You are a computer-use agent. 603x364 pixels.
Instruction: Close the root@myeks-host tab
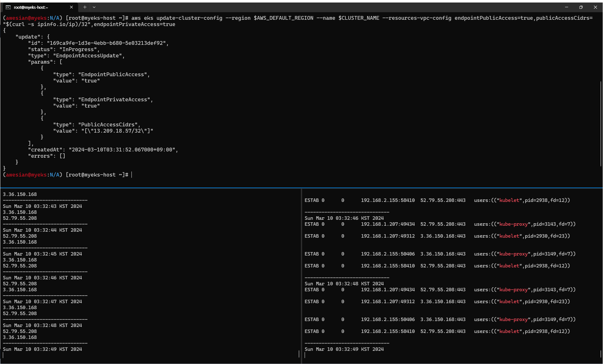coord(71,7)
